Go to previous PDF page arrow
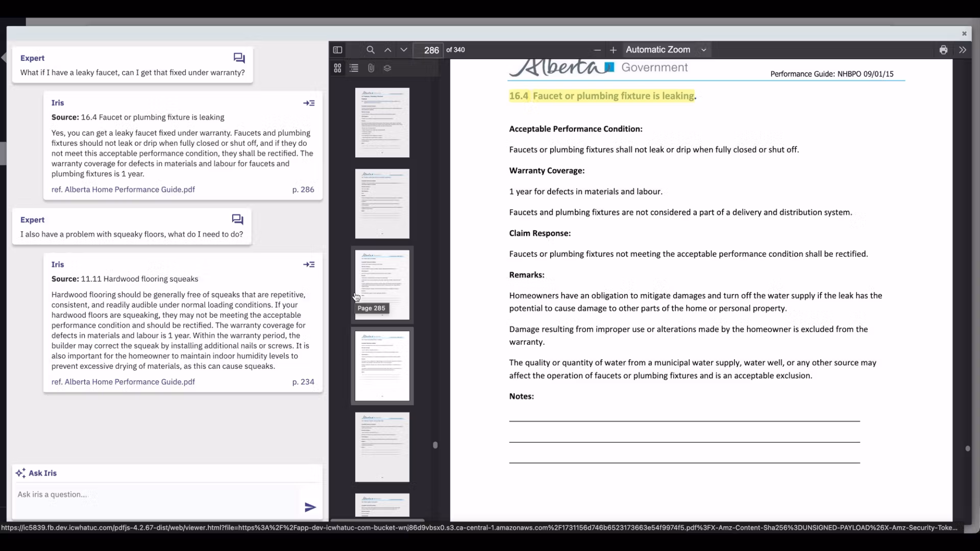This screenshot has height=551, width=980. pyautogui.click(x=388, y=50)
